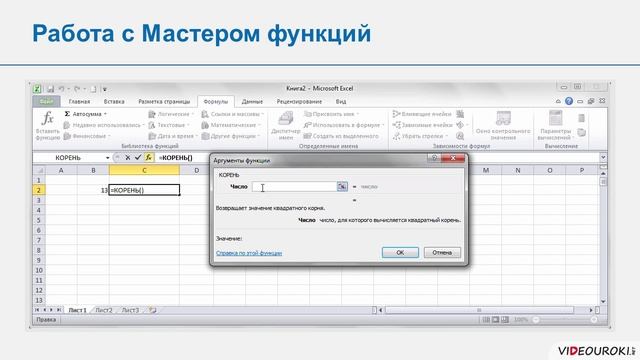Open Недавно использовались functions list
The width and height of the screenshot is (640, 360).
tap(104, 125)
